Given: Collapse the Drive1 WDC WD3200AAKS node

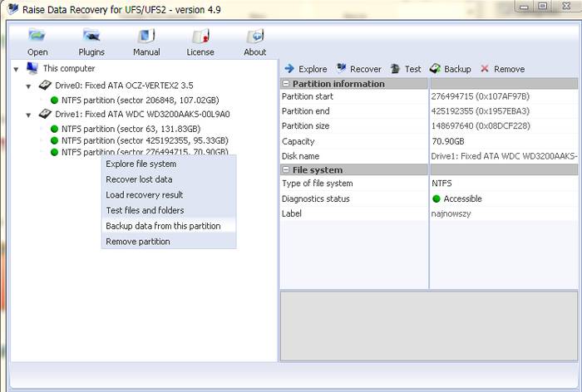Looking at the screenshot, I should 28,115.
